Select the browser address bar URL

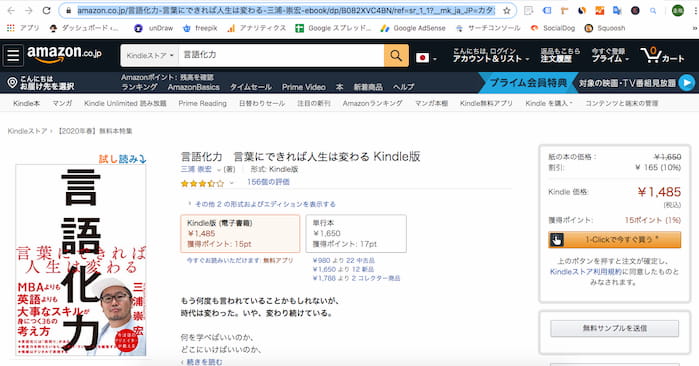[x=286, y=10]
